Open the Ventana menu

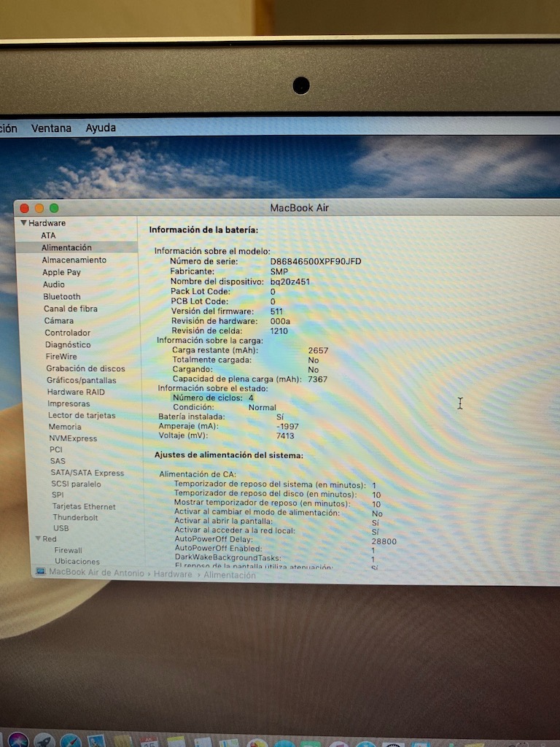coord(51,128)
